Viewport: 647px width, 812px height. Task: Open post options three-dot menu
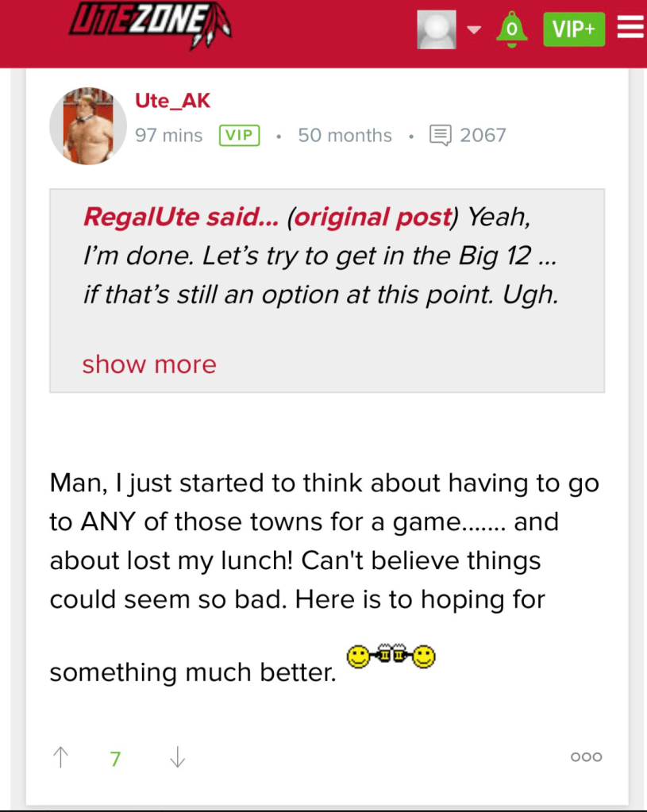pos(586,757)
